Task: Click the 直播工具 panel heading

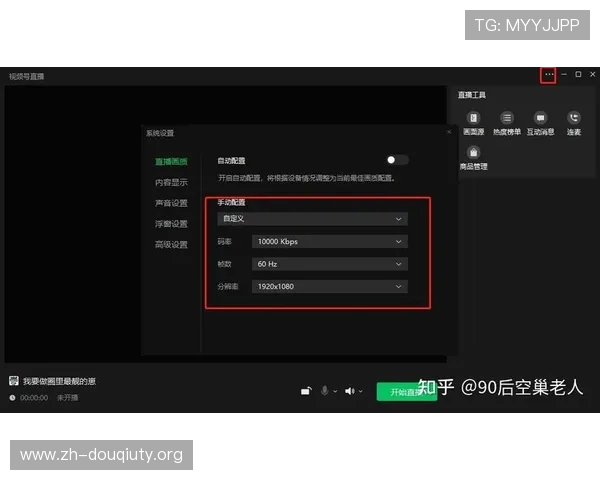Action: pos(472,95)
